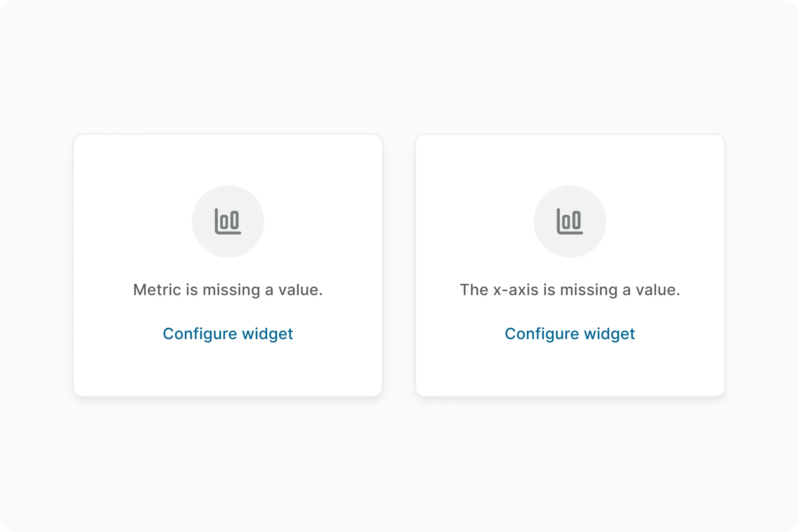Select the text 'Metric is missing a value.'
Screen dimensions: 798x532
point(228,290)
